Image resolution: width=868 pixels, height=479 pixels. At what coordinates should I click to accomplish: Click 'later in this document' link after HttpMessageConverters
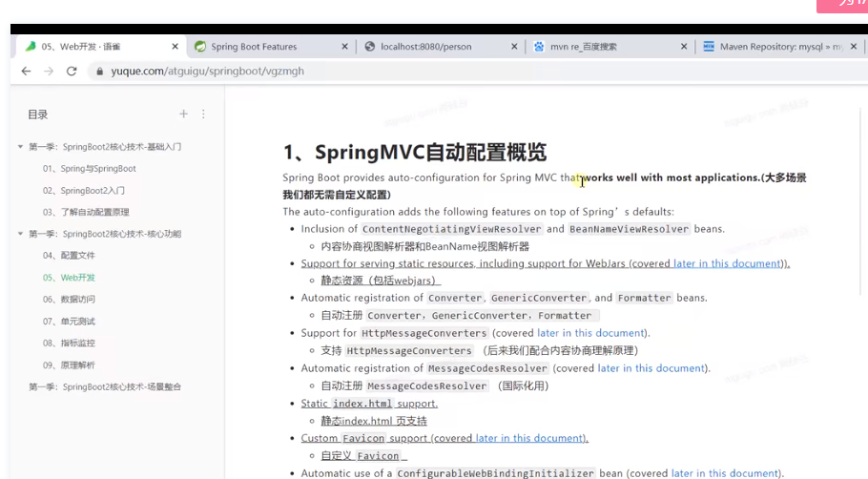tap(590, 333)
